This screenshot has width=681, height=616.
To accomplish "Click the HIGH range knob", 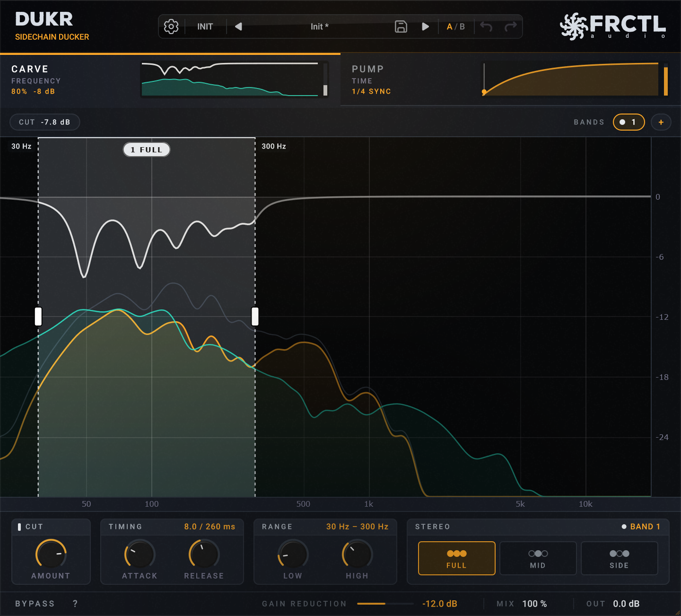I will click(358, 554).
